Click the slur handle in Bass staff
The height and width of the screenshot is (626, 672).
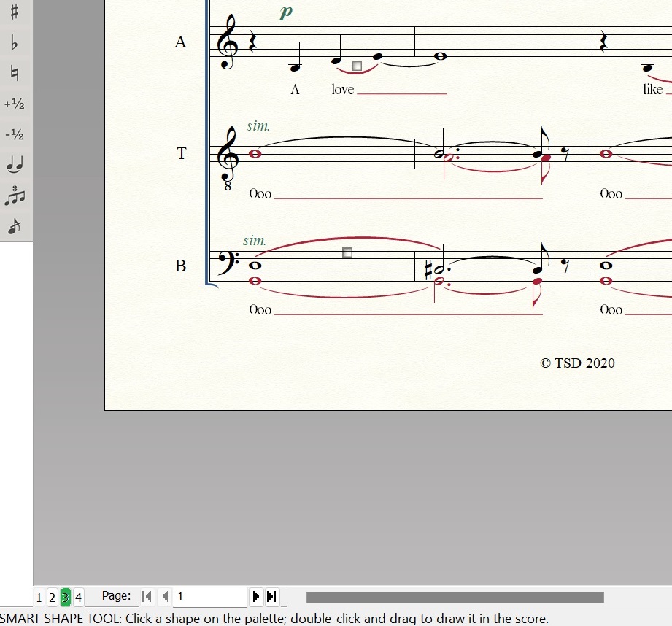pos(347,252)
